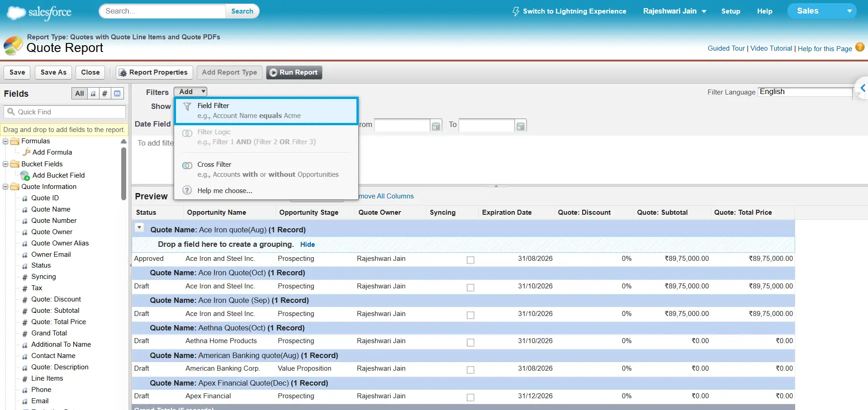This screenshot has height=410, width=868.
Task: Toggle Syncing checkbox under Ace Iron Quote (Sep)
Action: 470,315
